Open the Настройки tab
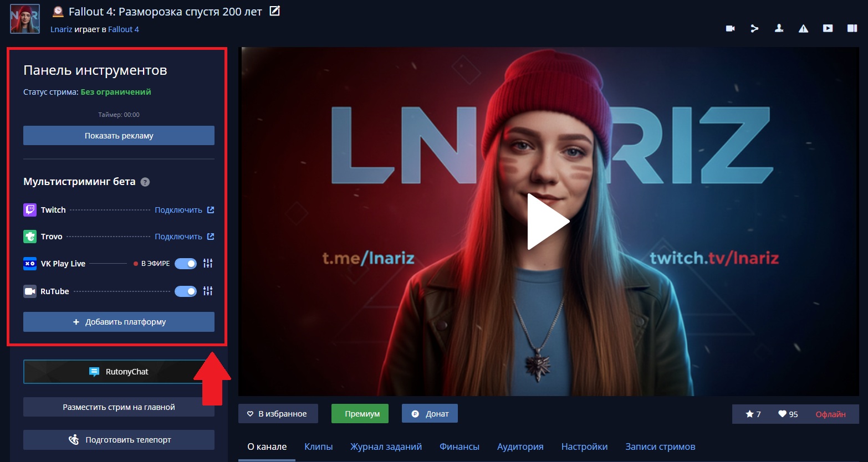 pos(585,446)
